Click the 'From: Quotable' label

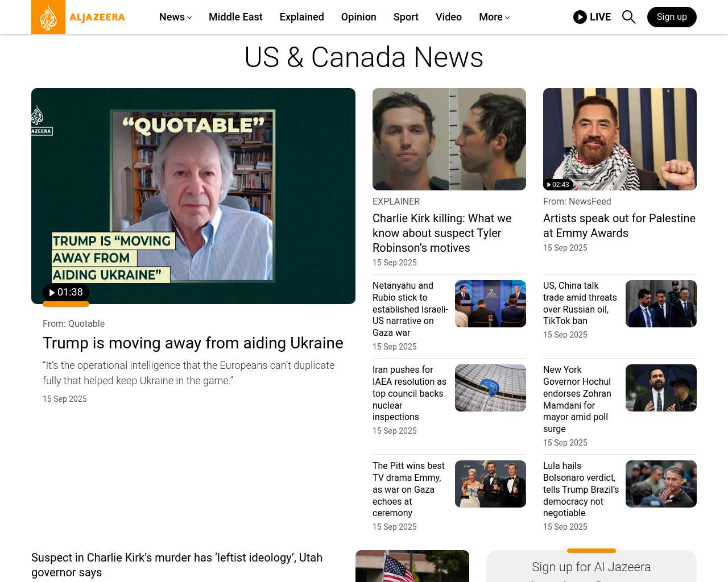(74, 323)
